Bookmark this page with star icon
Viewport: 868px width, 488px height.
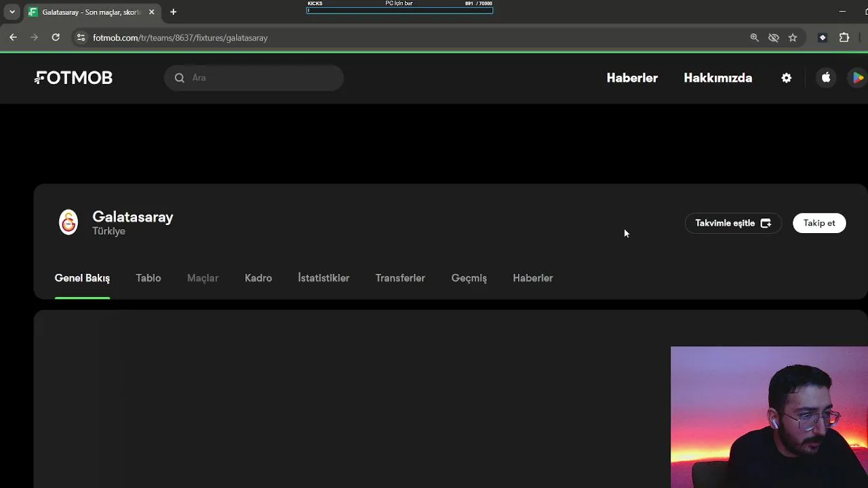pyautogui.click(x=793, y=38)
